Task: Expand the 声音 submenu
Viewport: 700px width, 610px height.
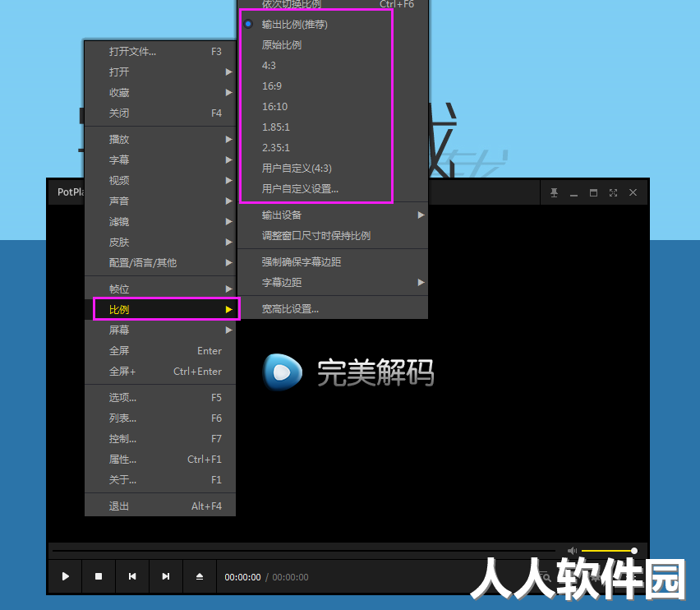Action: (160, 201)
